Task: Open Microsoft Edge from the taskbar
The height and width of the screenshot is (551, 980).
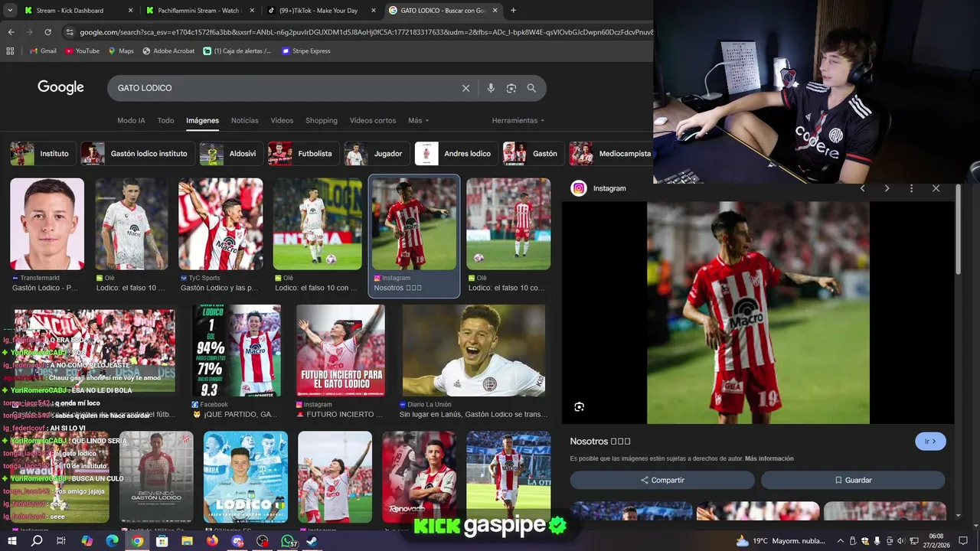Action: (x=112, y=541)
